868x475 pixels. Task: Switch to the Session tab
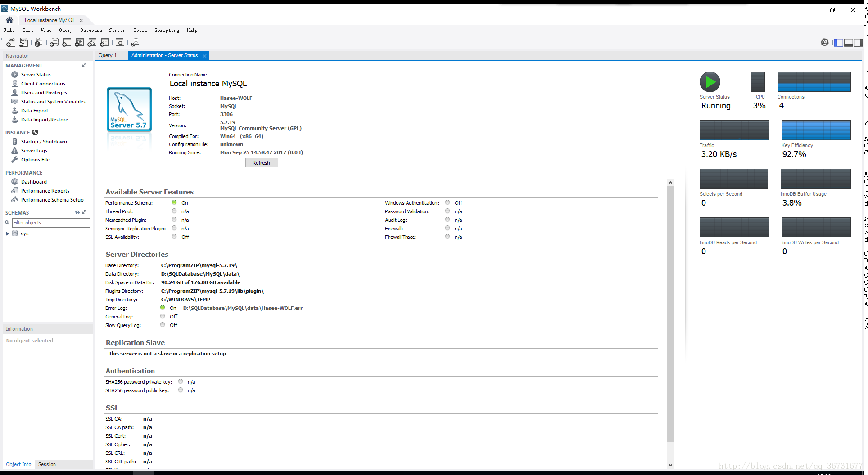[x=47, y=464]
